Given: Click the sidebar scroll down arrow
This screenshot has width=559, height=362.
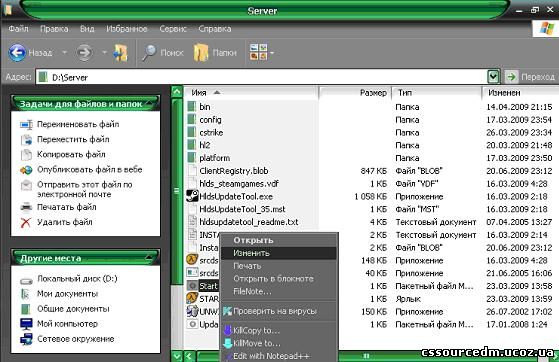Looking at the screenshot, I should [177, 356].
